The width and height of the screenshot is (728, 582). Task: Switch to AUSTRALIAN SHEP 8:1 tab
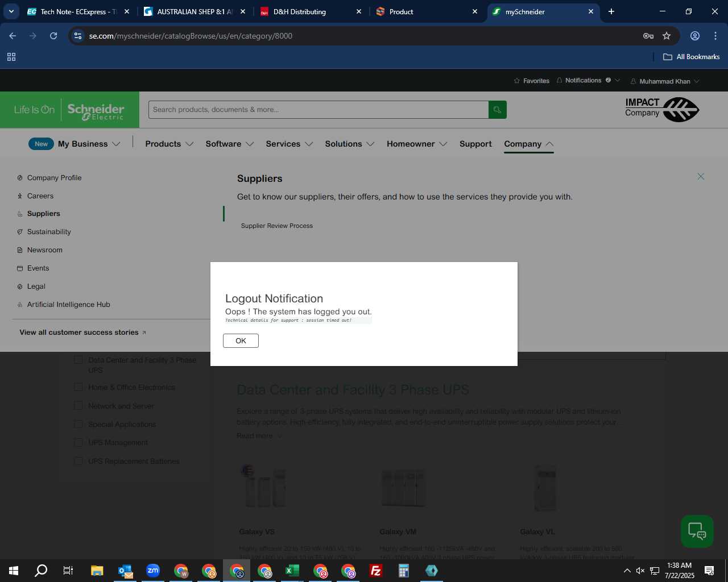[195, 11]
